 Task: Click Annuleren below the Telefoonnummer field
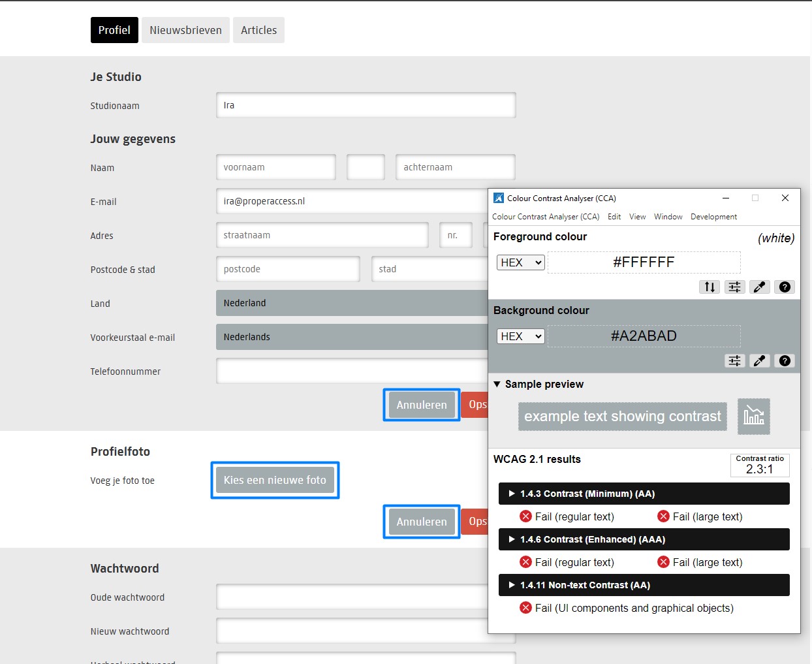[x=422, y=405]
